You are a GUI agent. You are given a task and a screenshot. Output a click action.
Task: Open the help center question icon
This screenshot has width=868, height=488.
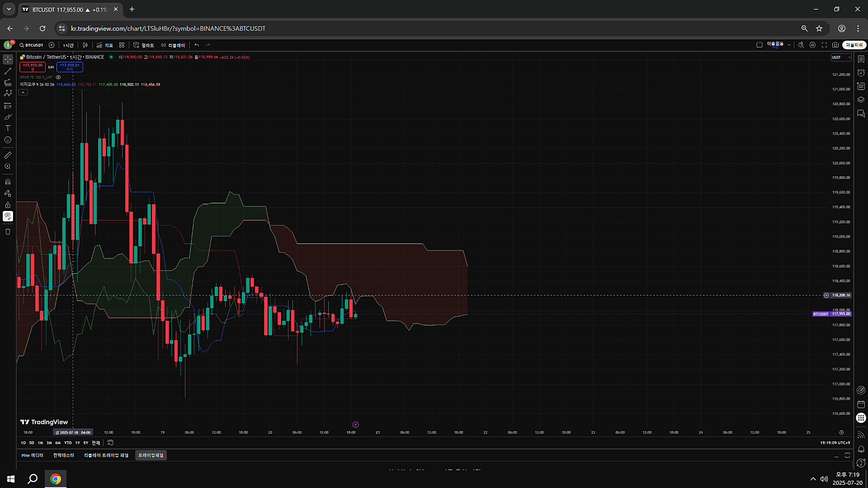point(861,463)
